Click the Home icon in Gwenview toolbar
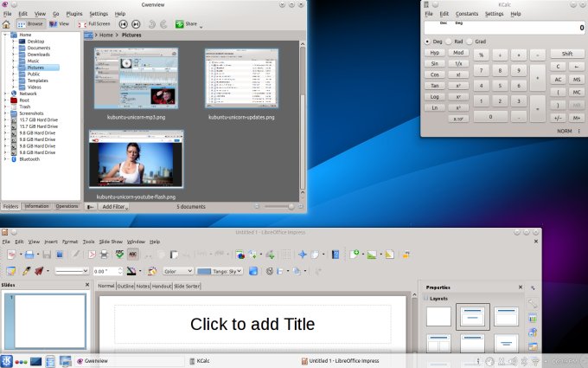588x368 pixels. (7, 24)
